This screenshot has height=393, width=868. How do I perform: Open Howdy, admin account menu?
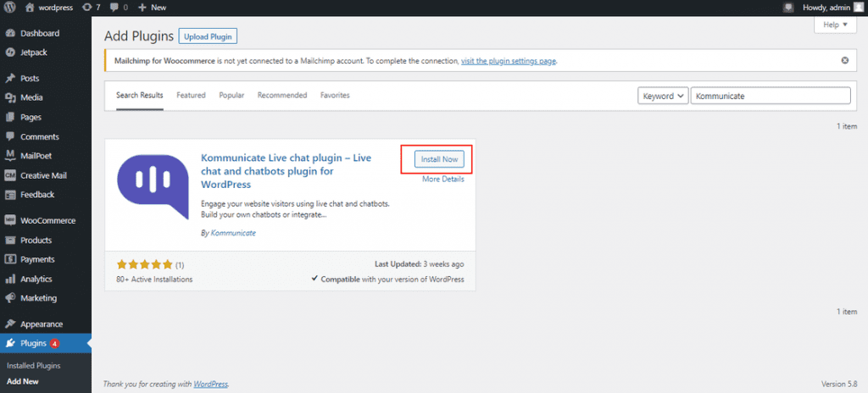coord(832,8)
